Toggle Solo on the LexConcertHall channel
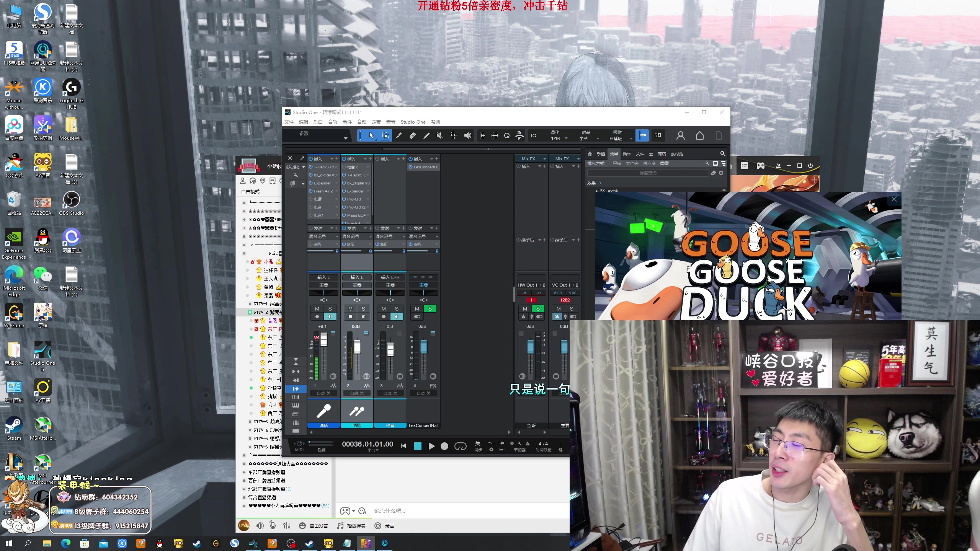980x551 pixels. click(x=430, y=308)
